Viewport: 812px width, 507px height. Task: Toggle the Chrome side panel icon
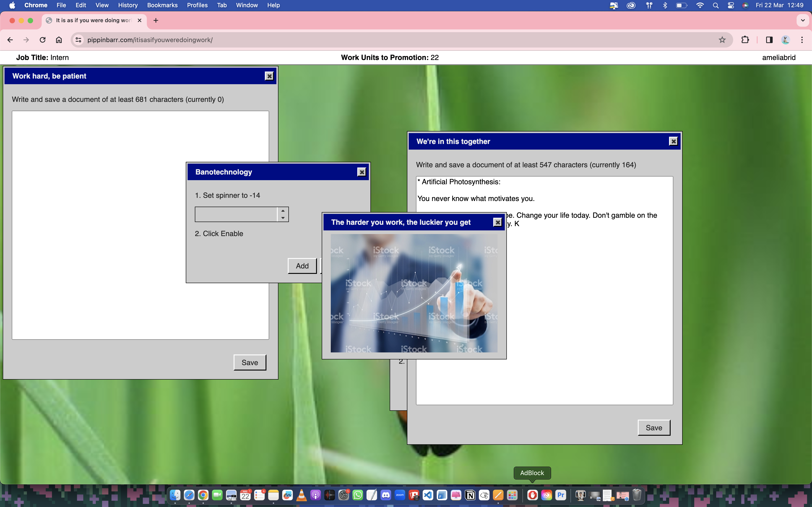click(769, 40)
